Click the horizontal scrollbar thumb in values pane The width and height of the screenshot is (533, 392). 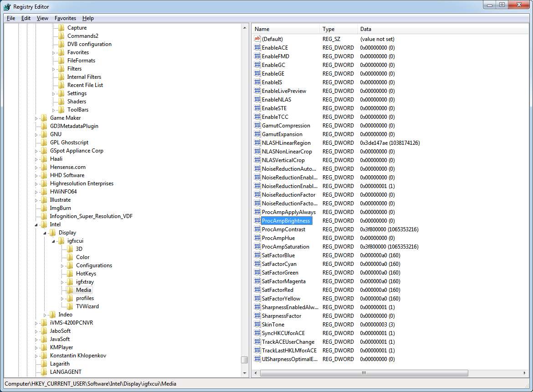point(364,373)
